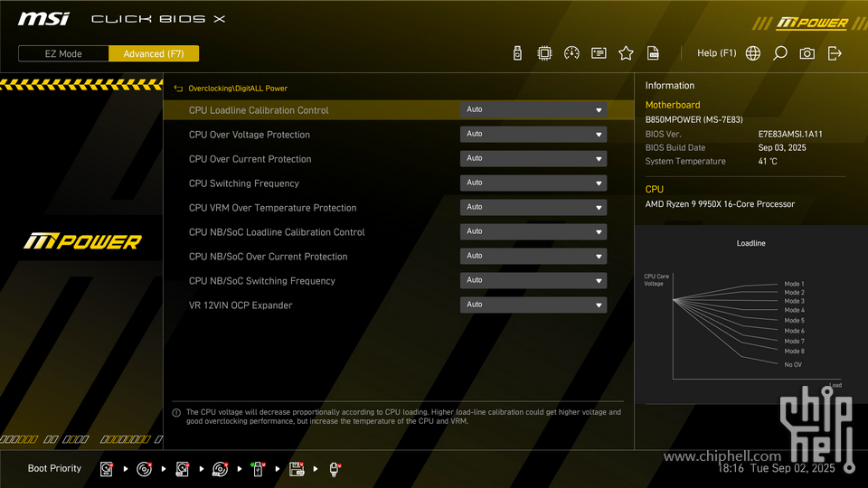Click the exit door icon

pyautogui.click(x=835, y=53)
